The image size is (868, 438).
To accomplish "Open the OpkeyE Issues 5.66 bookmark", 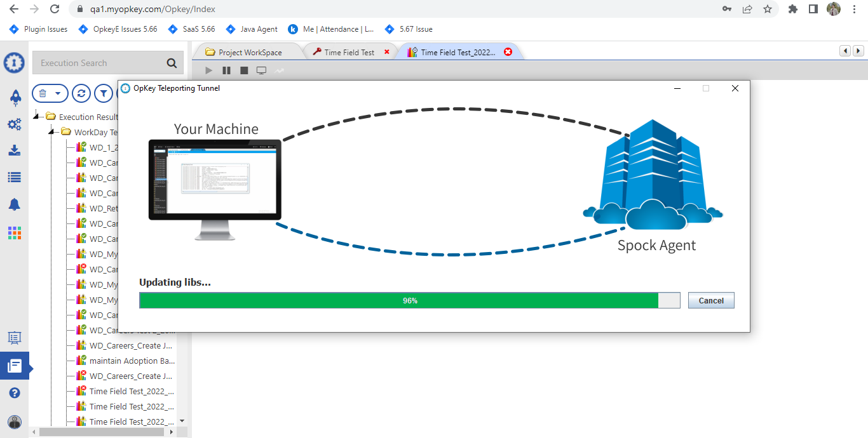I will coord(118,29).
